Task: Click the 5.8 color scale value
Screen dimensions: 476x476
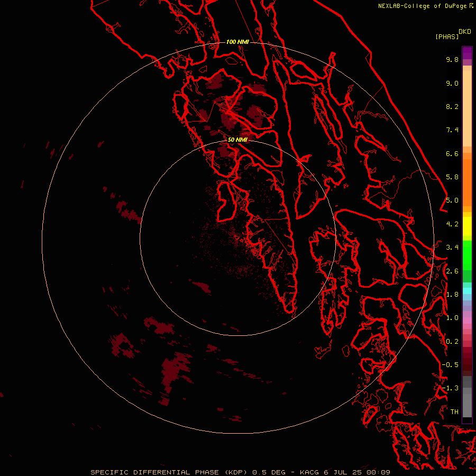Action: (452, 177)
